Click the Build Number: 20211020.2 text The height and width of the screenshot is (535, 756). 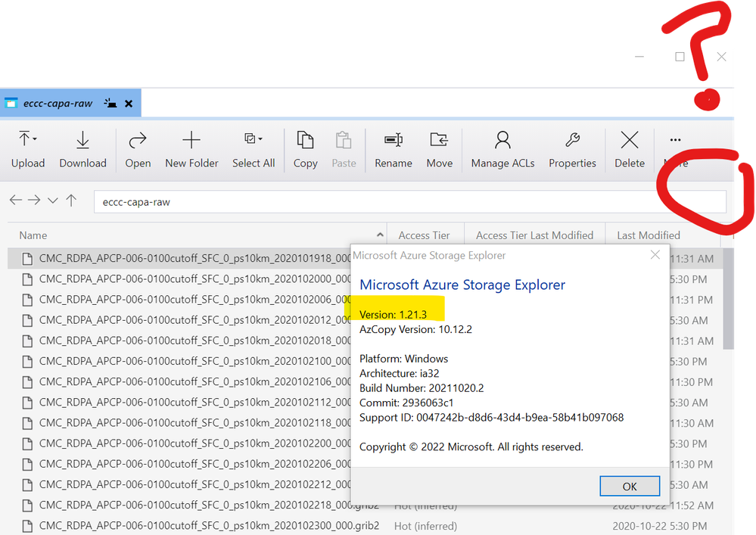[422, 388]
